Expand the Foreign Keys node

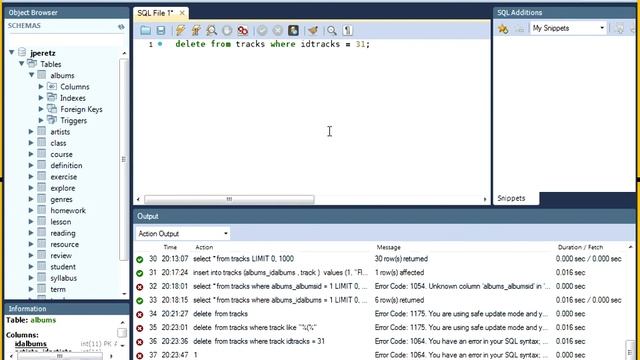tap(41, 109)
